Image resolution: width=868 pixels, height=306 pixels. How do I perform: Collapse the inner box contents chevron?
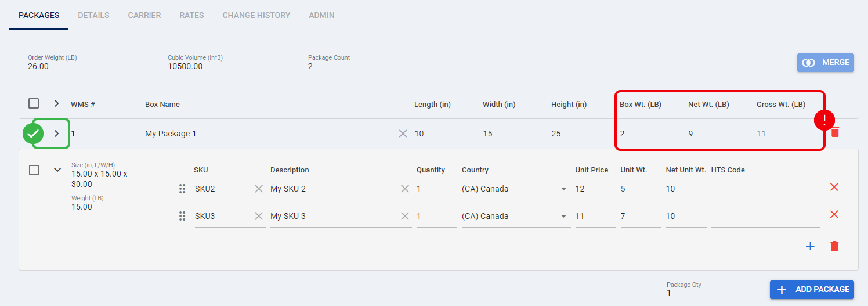(x=57, y=170)
